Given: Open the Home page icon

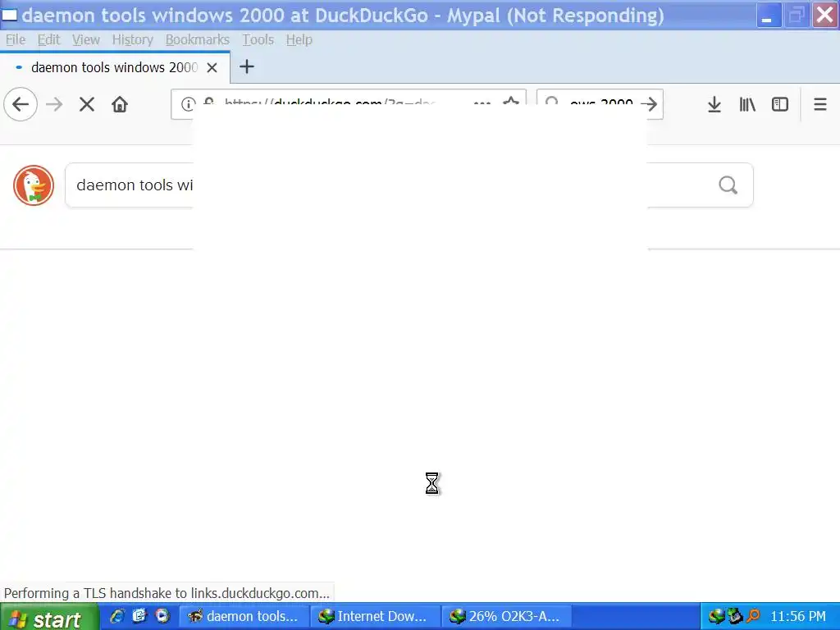Looking at the screenshot, I should point(120,104).
